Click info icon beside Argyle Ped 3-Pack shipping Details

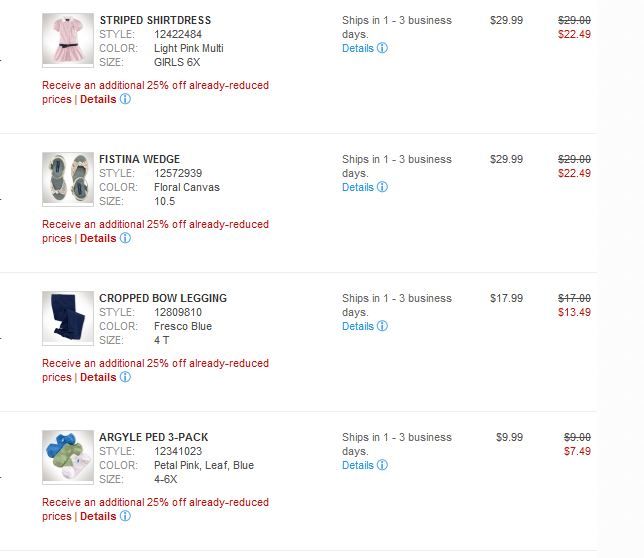382,465
